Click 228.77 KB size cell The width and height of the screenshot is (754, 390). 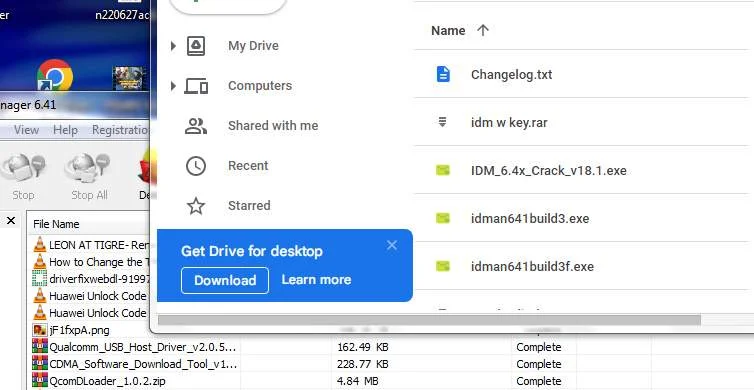pos(363,364)
